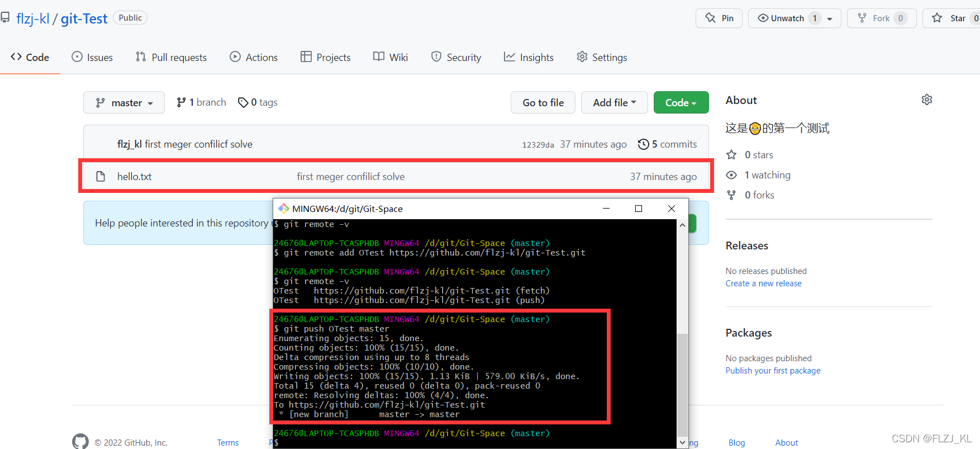Viewport: 980px width, 449px height.
Task: Click the fork icon beside 0 forks
Action: click(x=731, y=195)
